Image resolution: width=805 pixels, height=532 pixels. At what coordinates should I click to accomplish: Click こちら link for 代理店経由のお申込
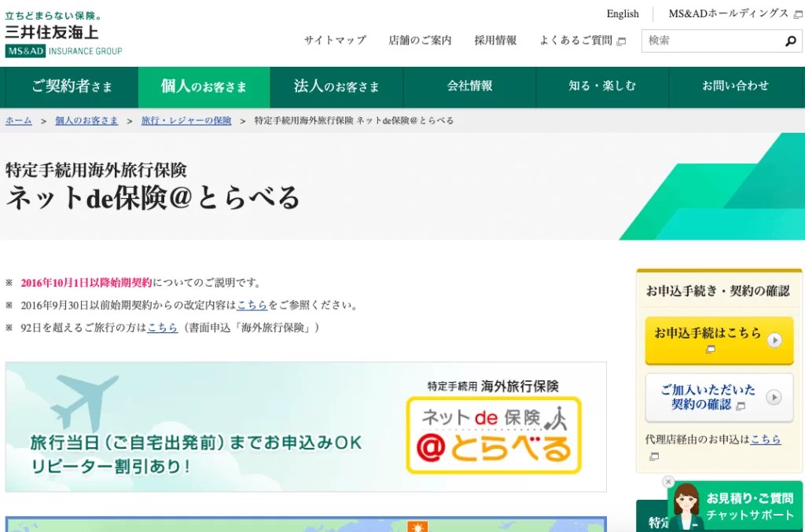tap(766, 439)
